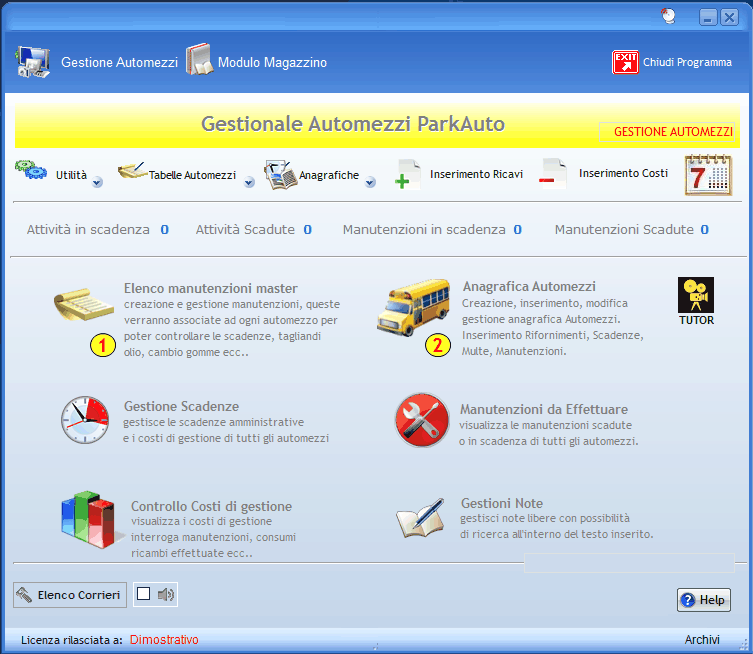Open the calendar icon showing 7
The width and height of the screenshot is (753, 654).
[x=708, y=175]
